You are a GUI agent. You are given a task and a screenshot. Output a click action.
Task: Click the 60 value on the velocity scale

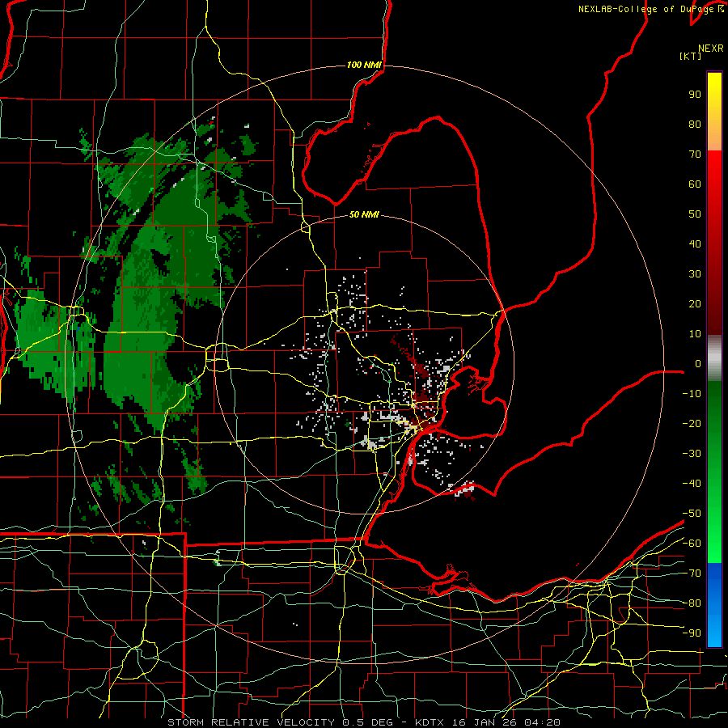(x=695, y=184)
